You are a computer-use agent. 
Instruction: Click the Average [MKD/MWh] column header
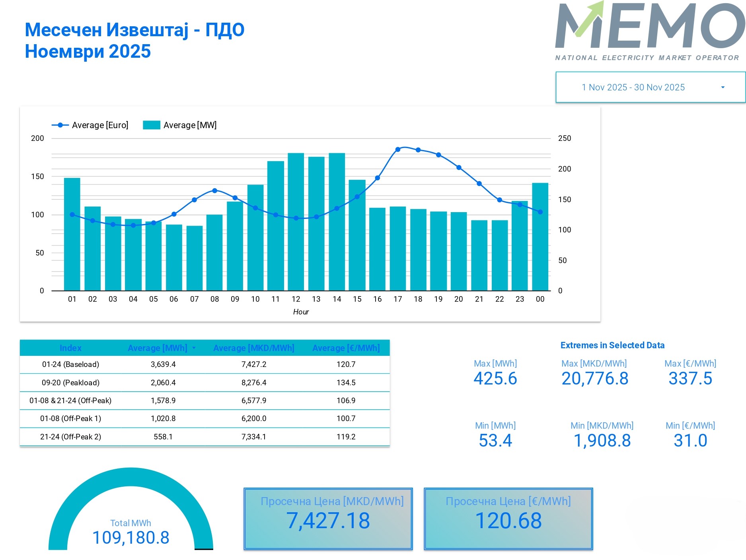[253, 348]
